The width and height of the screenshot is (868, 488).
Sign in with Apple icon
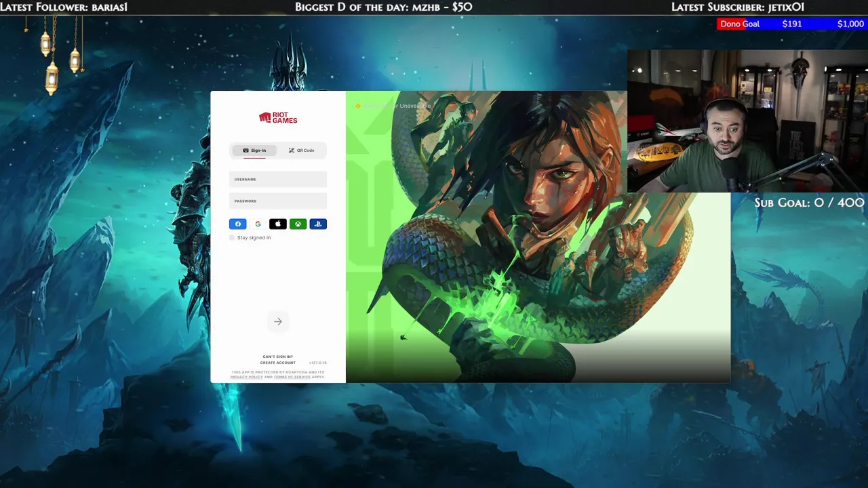click(x=278, y=224)
